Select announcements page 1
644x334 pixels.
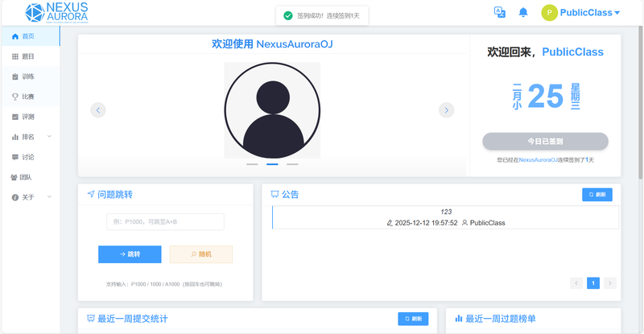593,283
